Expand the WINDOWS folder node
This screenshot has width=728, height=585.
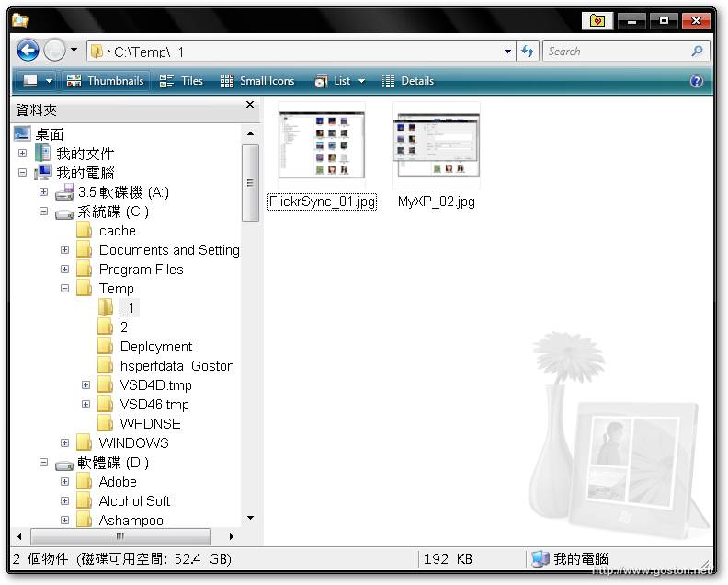(65, 442)
